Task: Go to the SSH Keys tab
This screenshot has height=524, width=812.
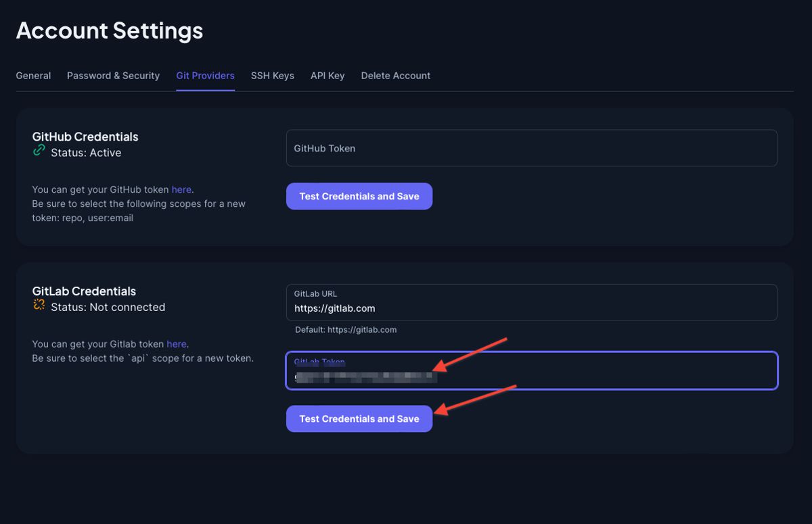Action: [272, 76]
